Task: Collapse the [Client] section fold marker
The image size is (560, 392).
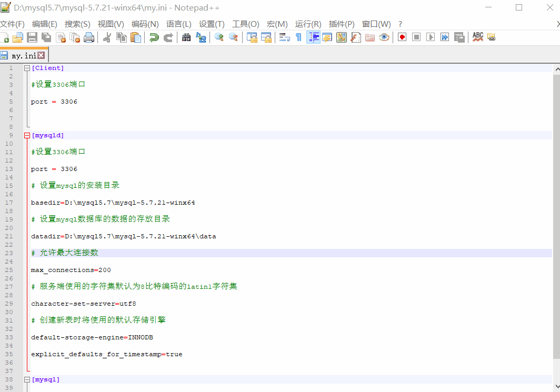Action: pyautogui.click(x=27, y=68)
